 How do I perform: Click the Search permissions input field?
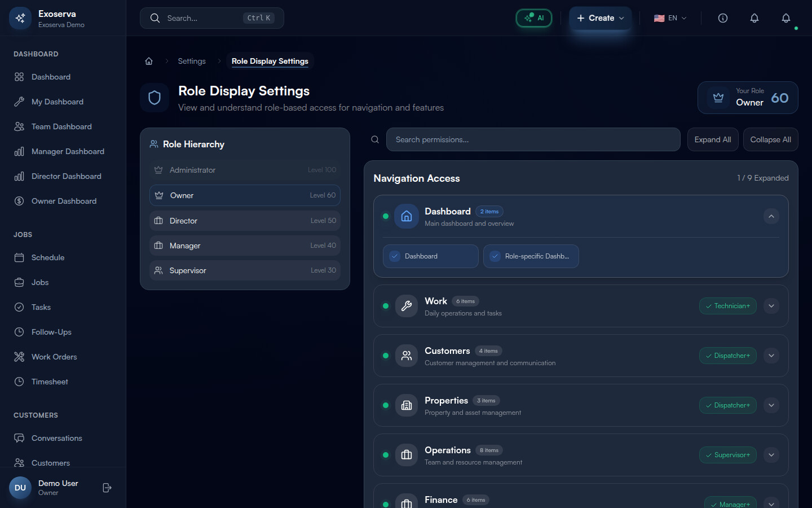click(x=533, y=139)
